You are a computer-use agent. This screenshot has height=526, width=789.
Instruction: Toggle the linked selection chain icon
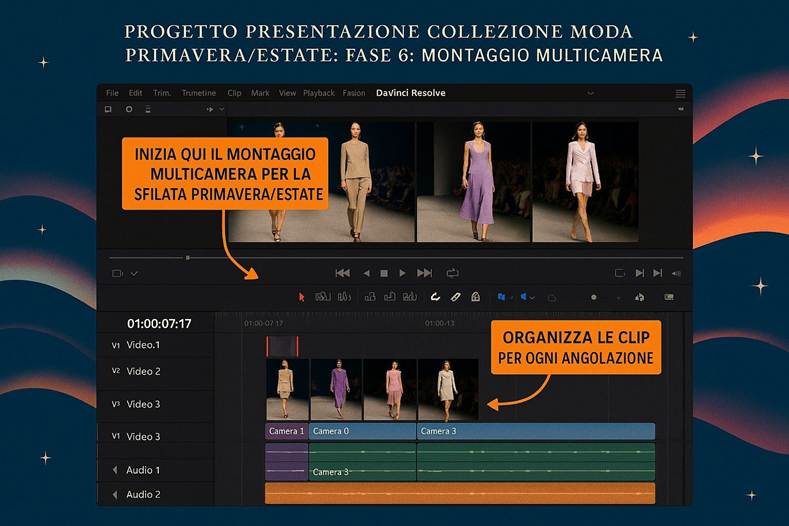pyautogui.click(x=455, y=297)
